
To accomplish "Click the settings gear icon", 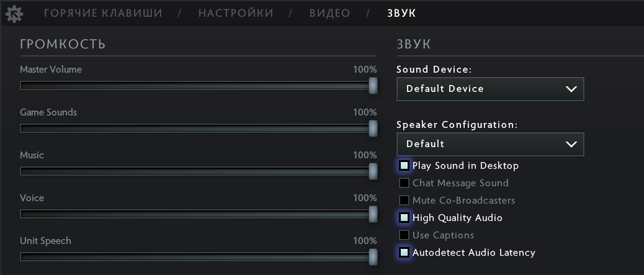I will (x=14, y=14).
